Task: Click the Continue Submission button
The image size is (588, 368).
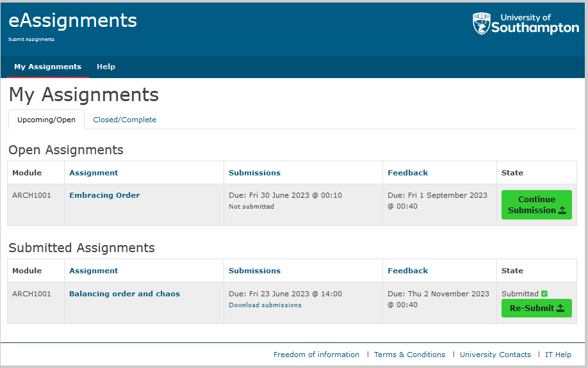Action: coord(537,205)
